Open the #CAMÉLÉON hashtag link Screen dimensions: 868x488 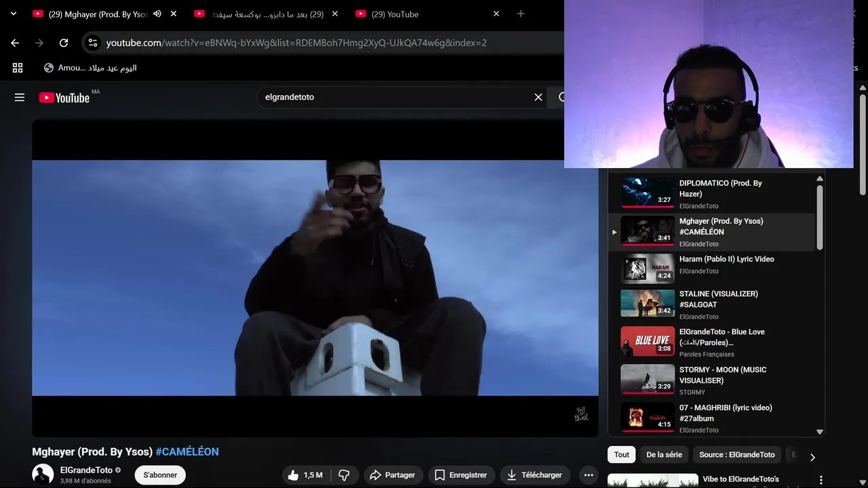(187, 451)
